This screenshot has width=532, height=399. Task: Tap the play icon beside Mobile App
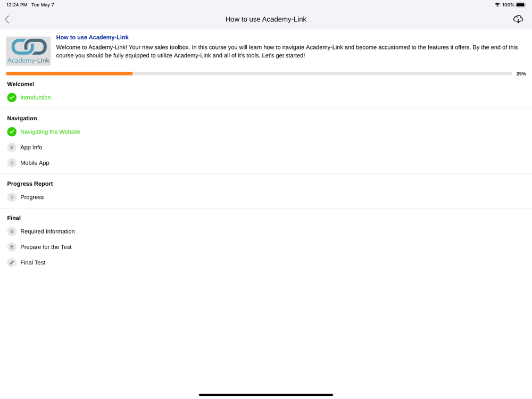pyautogui.click(x=12, y=163)
